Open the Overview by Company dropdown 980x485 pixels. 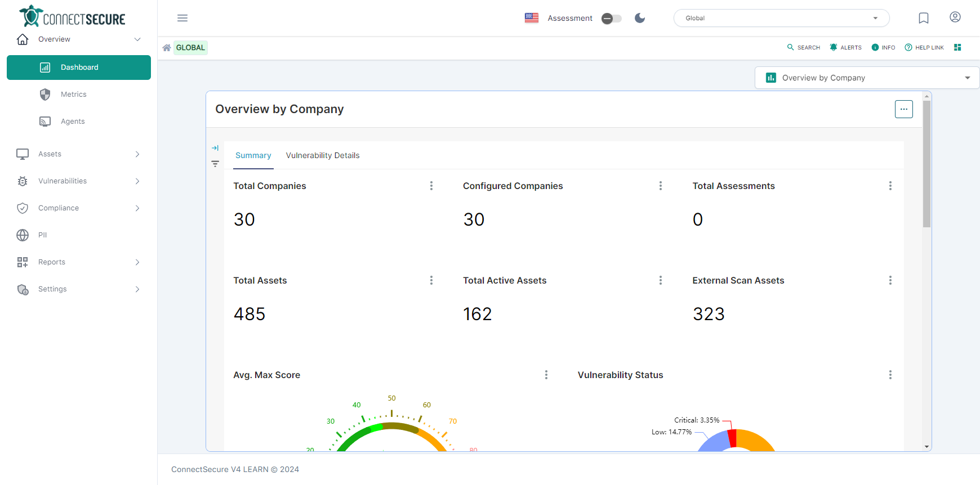867,78
